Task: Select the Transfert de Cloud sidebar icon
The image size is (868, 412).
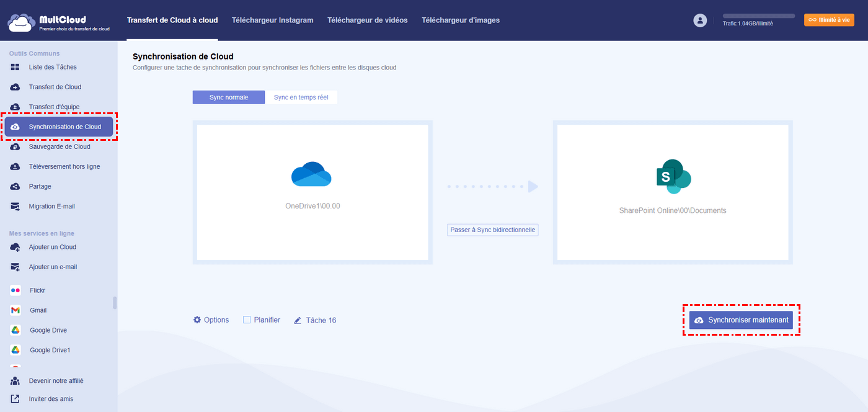Action: 15,87
